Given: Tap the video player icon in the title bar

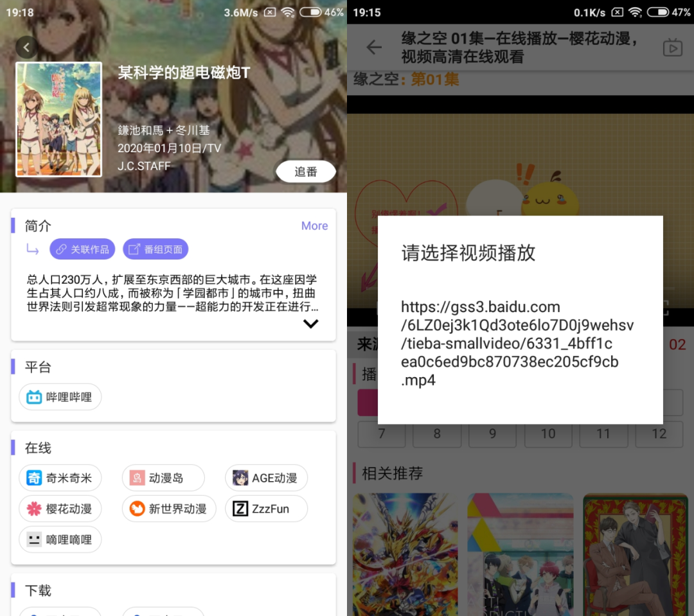Looking at the screenshot, I should click(673, 48).
